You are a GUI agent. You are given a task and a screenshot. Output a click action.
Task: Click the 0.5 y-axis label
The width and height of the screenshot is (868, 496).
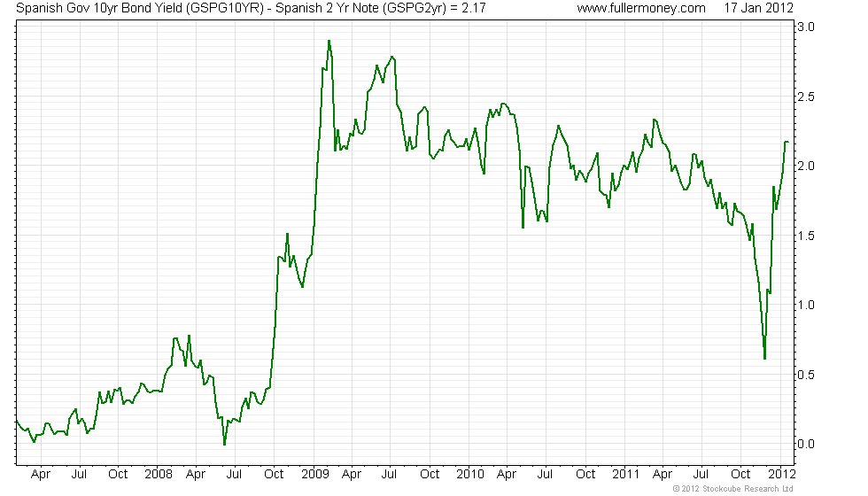(x=806, y=375)
